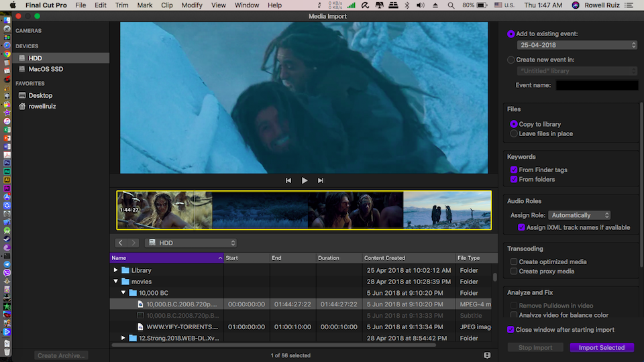Viewport: 644px width, 362px height.
Task: Open the Edit menu
Action: pyautogui.click(x=100, y=5)
